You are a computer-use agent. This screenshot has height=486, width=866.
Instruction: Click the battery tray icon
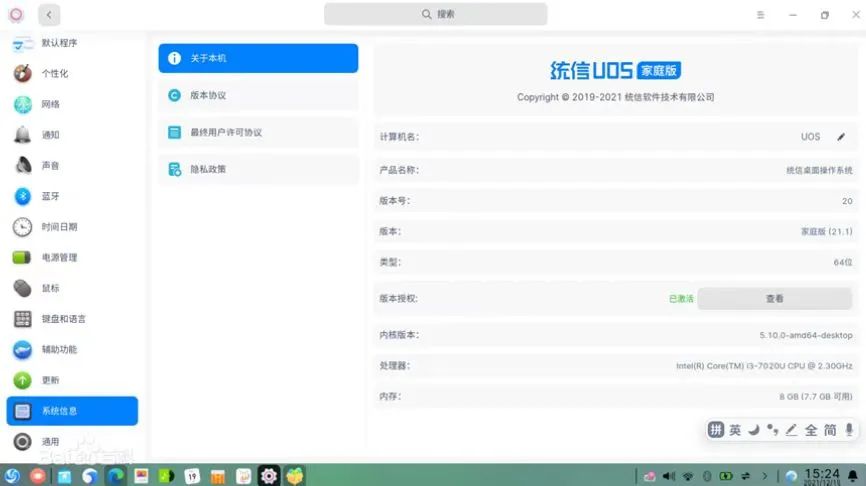726,476
